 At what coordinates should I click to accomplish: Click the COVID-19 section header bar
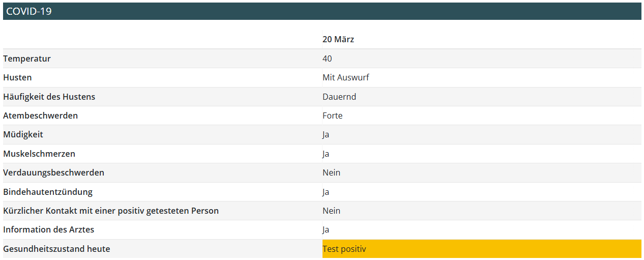[x=321, y=11]
